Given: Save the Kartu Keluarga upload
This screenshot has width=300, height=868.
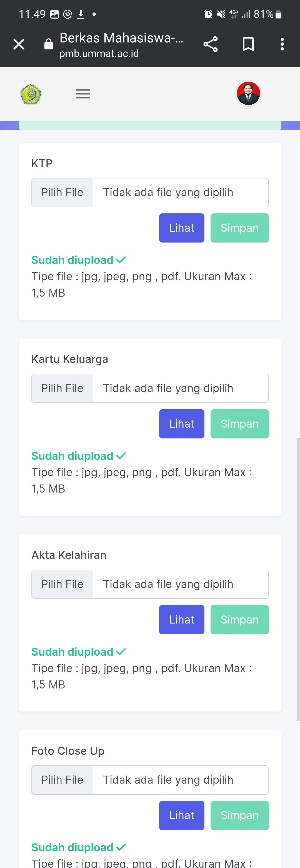Looking at the screenshot, I should (x=239, y=423).
